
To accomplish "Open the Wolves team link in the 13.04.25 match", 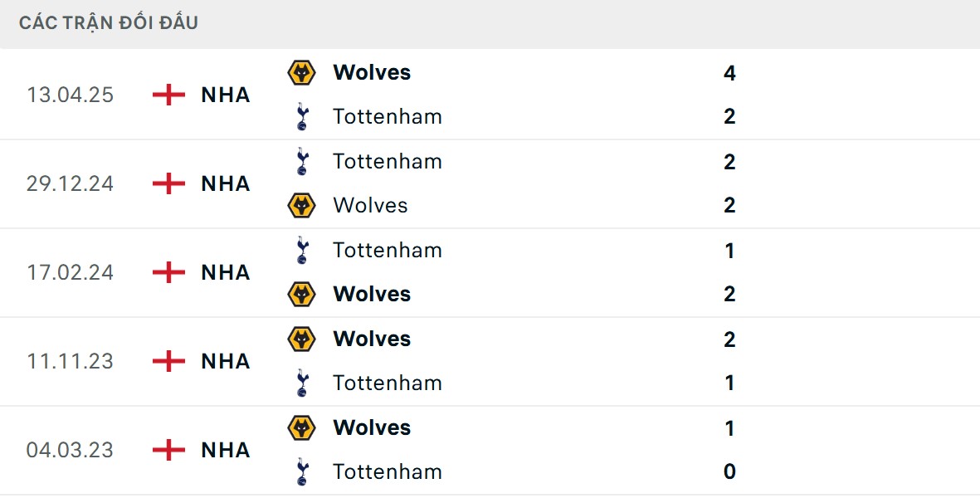I will (372, 73).
